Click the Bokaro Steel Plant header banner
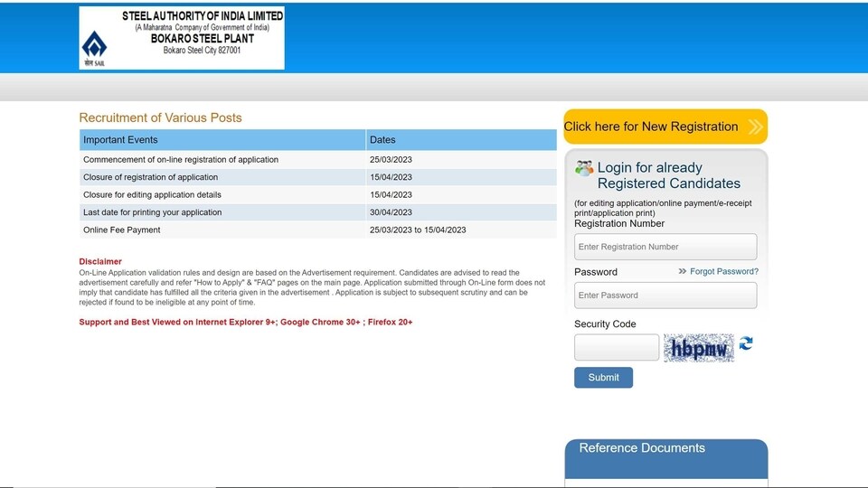The image size is (868, 488). point(182,38)
